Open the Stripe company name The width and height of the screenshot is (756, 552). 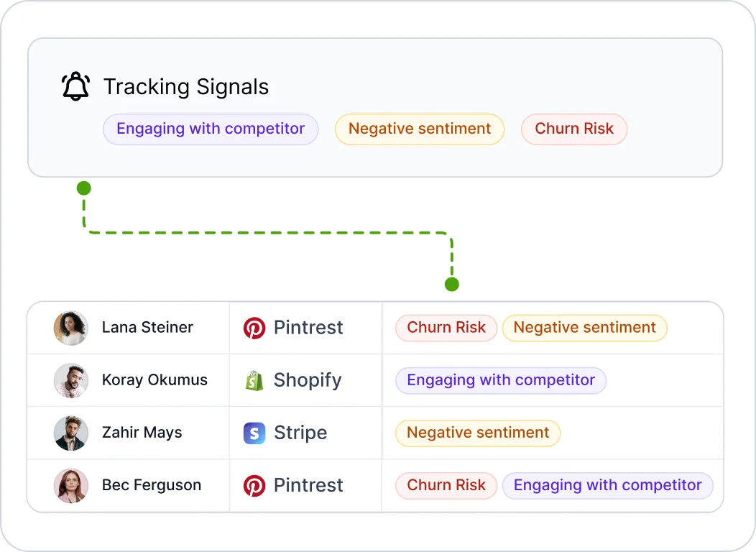tap(300, 433)
